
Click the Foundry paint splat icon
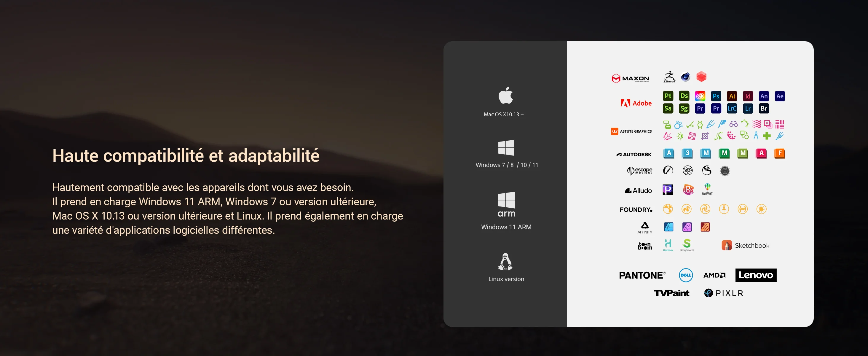pyautogui.click(x=761, y=209)
